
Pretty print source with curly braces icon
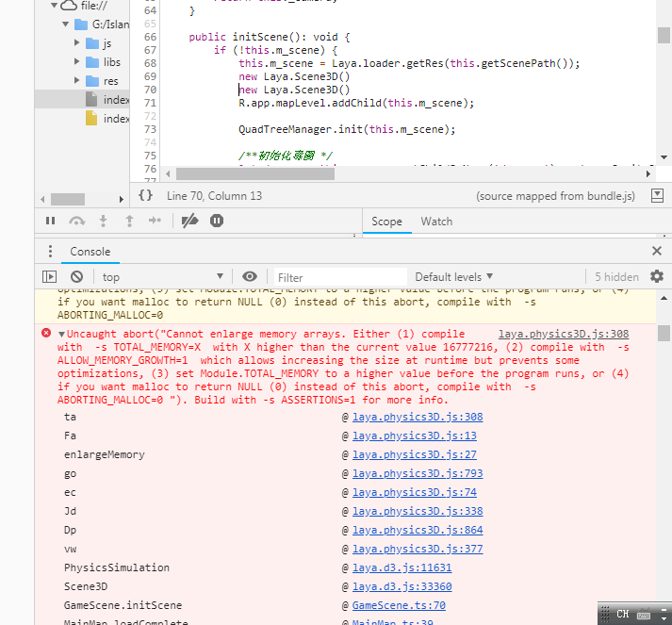tap(145, 195)
